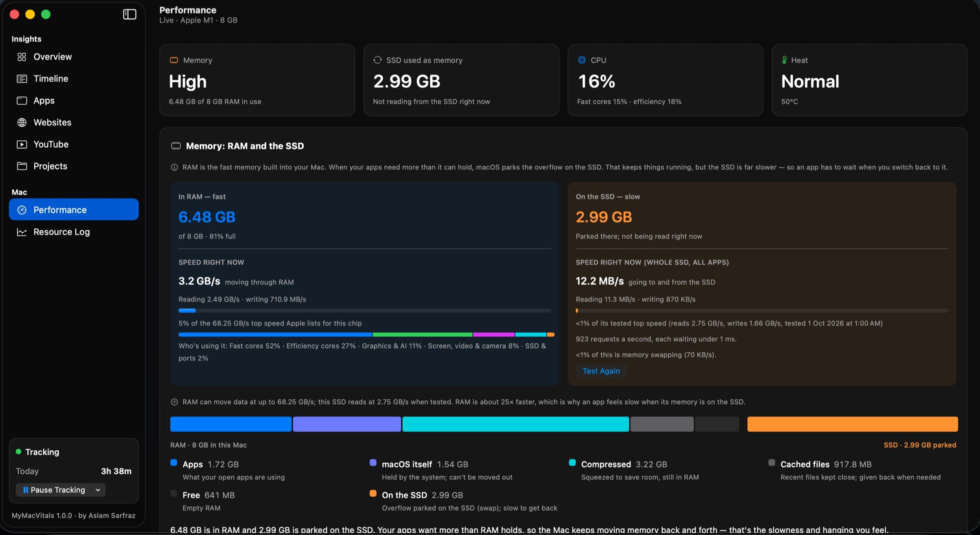
Task: Open the YouTube section
Action: pos(73,144)
